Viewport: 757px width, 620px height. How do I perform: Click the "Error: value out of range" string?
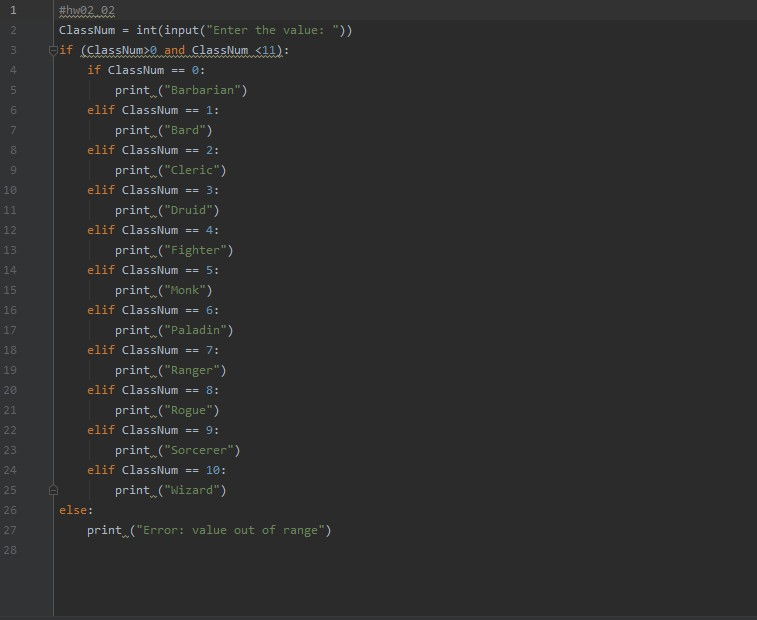pos(230,530)
